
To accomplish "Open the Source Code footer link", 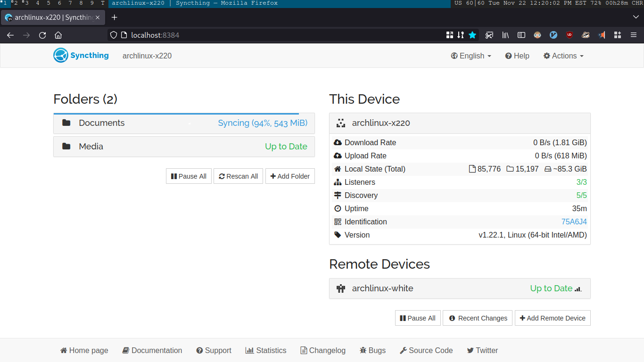I will coord(426,350).
